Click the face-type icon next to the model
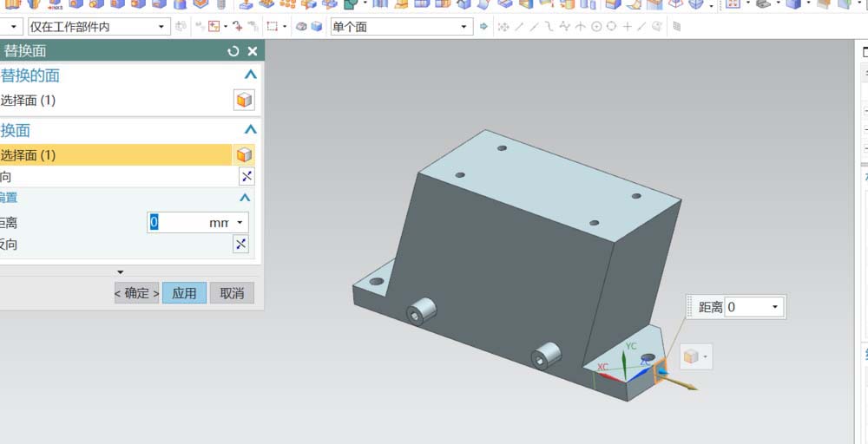 tap(691, 356)
